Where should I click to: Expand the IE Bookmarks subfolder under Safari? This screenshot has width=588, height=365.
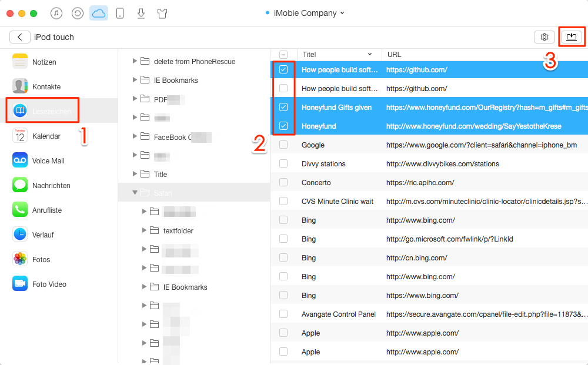coord(144,287)
